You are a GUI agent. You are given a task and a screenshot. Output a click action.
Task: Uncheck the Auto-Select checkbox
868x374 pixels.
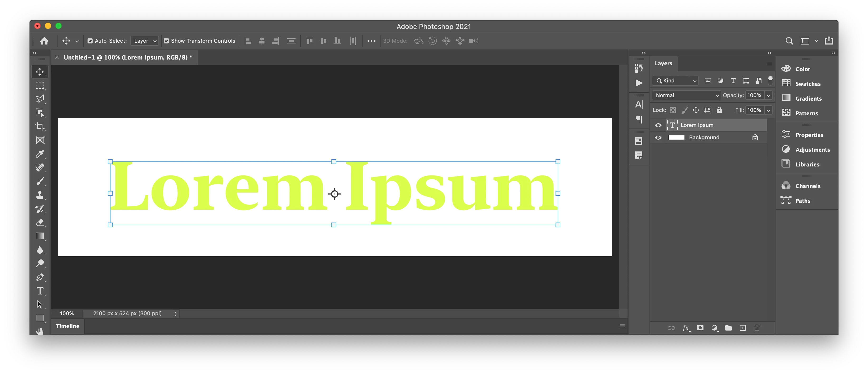point(90,41)
